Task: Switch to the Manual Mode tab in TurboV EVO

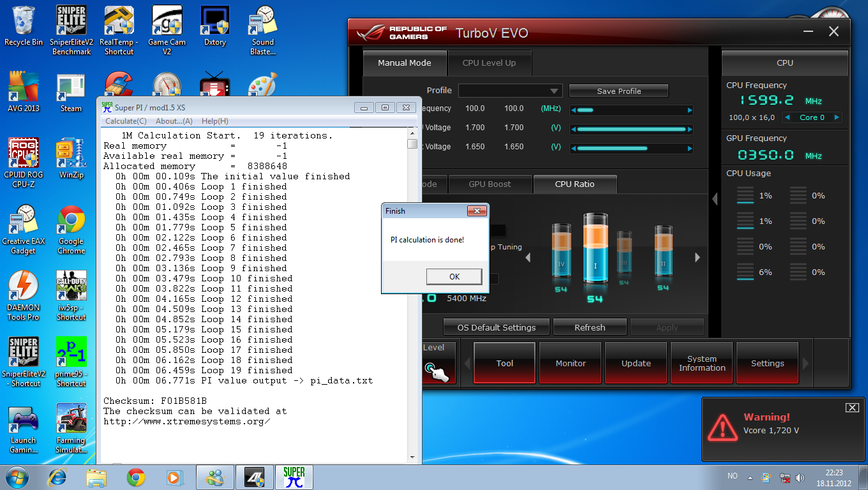Action: point(404,63)
